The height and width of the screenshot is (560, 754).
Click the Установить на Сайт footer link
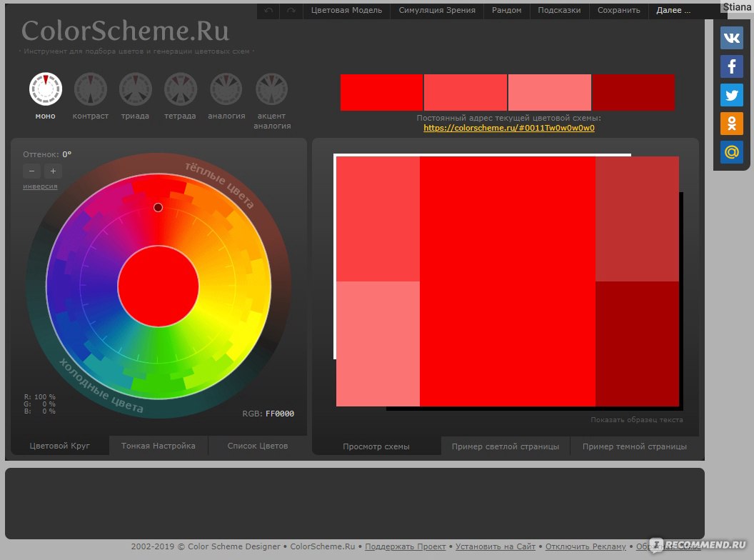click(x=496, y=546)
